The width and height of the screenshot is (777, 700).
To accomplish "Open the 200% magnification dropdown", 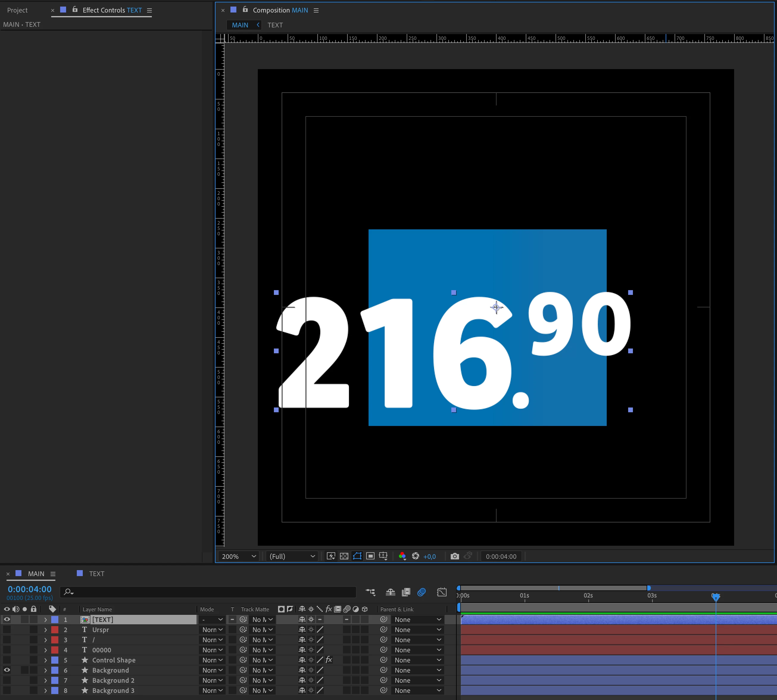I will click(239, 556).
